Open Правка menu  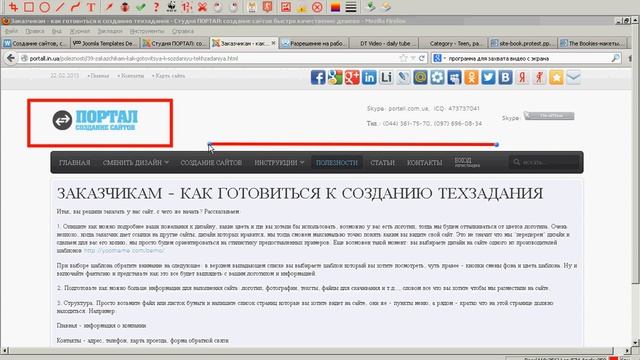[35, 31]
